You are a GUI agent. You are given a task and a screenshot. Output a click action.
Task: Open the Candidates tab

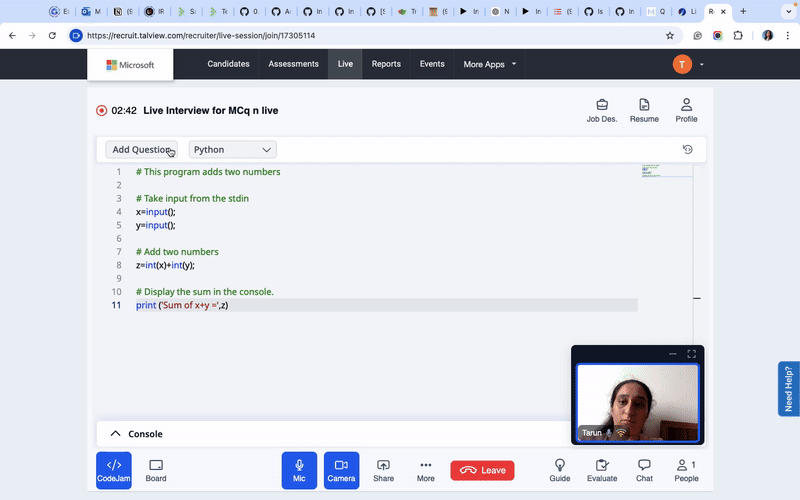(228, 64)
